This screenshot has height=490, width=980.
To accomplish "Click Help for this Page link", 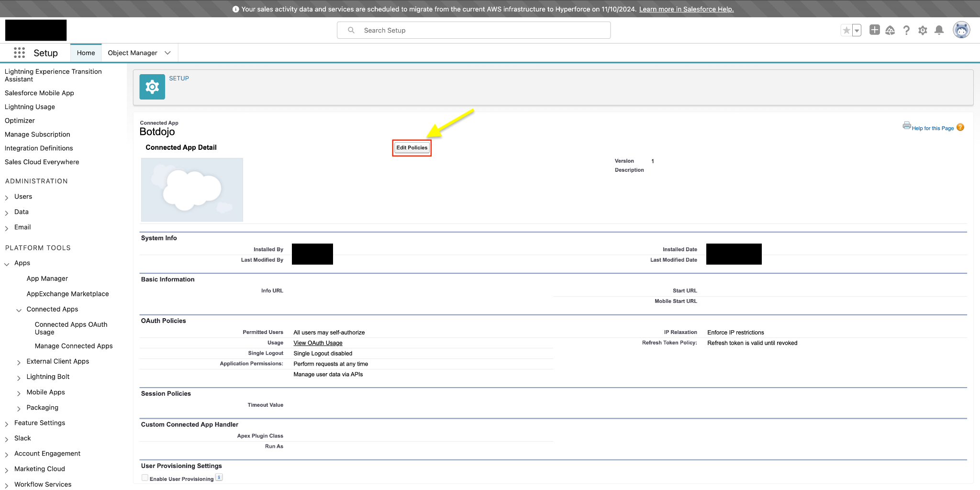I will coord(933,128).
